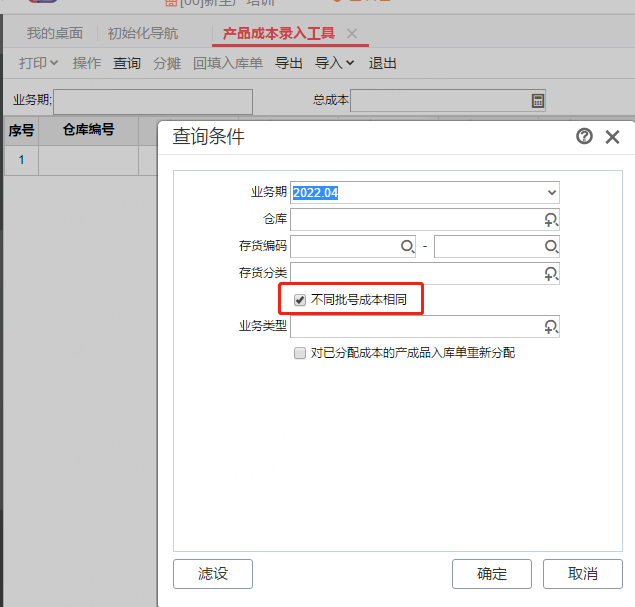Enable 对已分配成本的产成品入库单重新分配 checkbox
Image resolution: width=635 pixels, height=607 pixels.
pos(300,353)
